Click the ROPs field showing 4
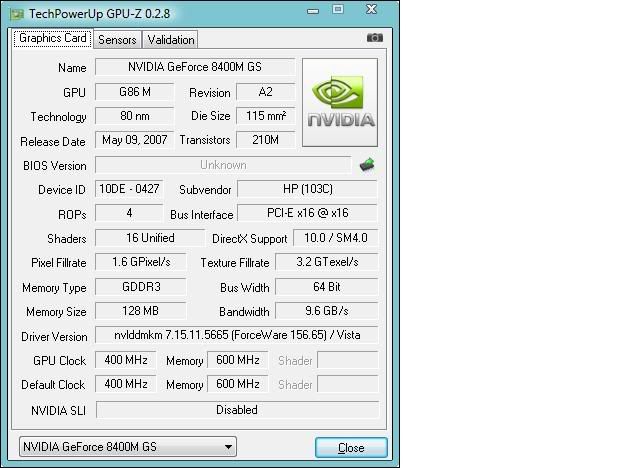The width and height of the screenshot is (640, 468). tap(129, 213)
